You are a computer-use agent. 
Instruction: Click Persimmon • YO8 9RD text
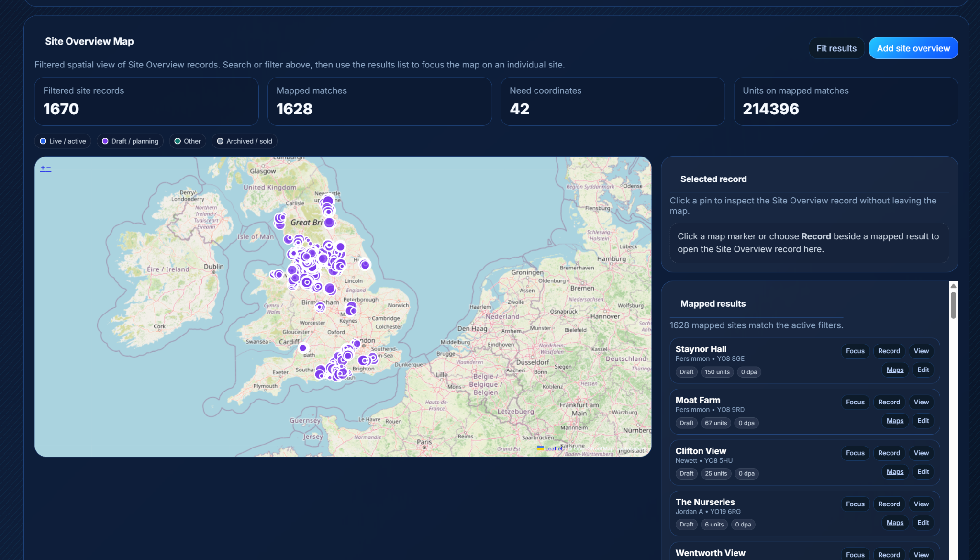coord(710,410)
